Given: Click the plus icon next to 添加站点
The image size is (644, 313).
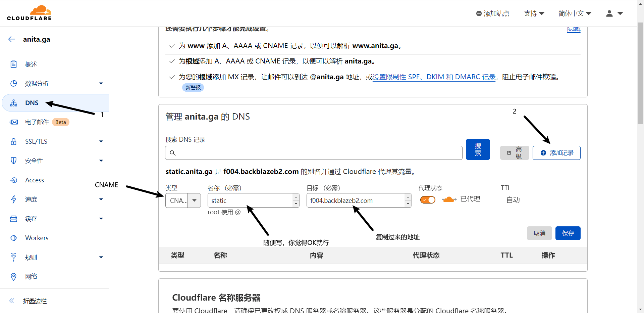Looking at the screenshot, I should click(479, 13).
